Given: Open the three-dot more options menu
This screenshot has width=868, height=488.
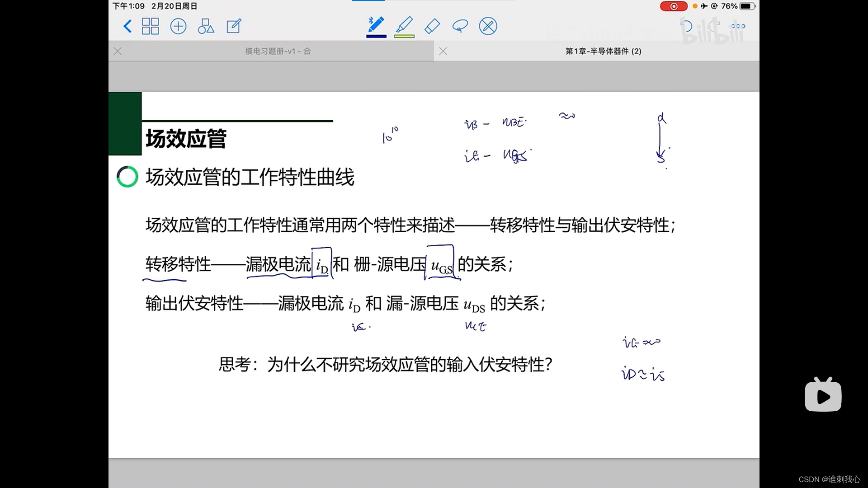Looking at the screenshot, I should tap(738, 26).
